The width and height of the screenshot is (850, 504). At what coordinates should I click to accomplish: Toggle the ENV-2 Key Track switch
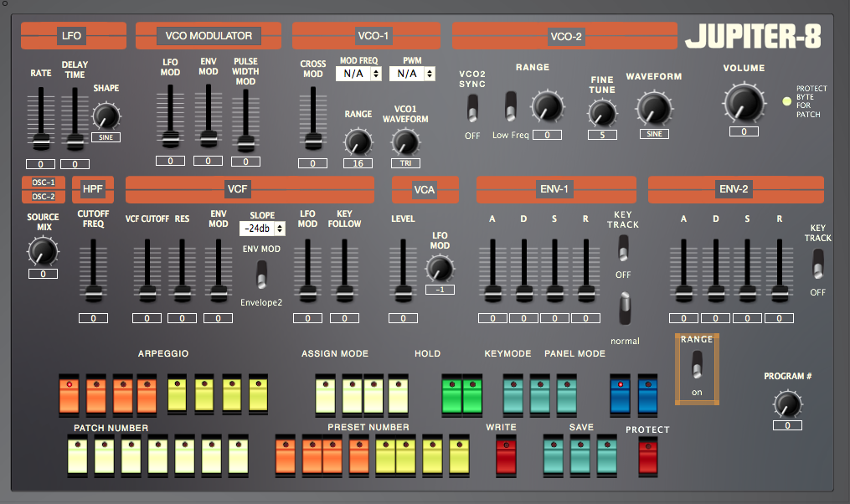tap(818, 264)
